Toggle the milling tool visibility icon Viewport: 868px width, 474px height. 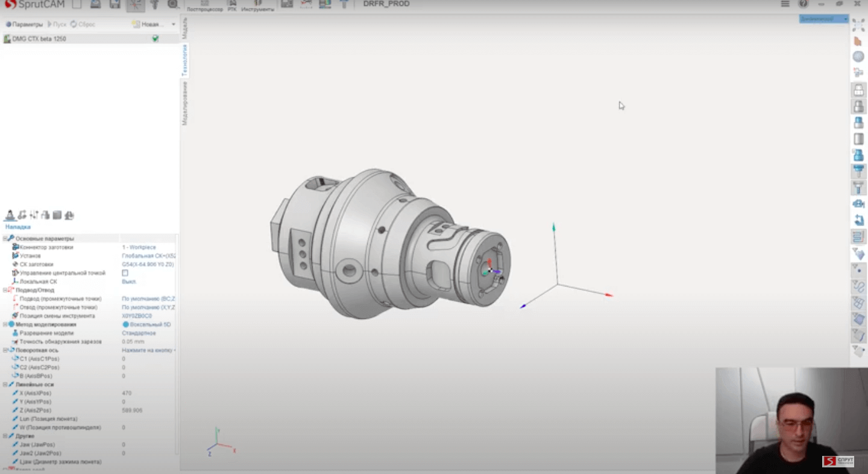coord(858,172)
